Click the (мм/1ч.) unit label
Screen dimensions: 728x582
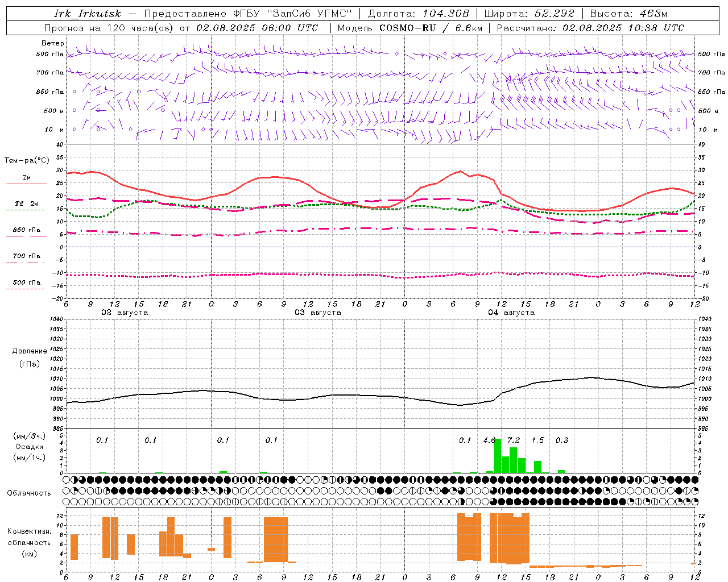coord(30,458)
